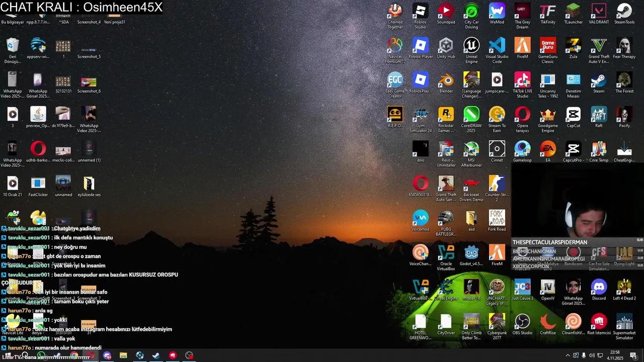Select the Screenshot_5 image file

click(89, 49)
